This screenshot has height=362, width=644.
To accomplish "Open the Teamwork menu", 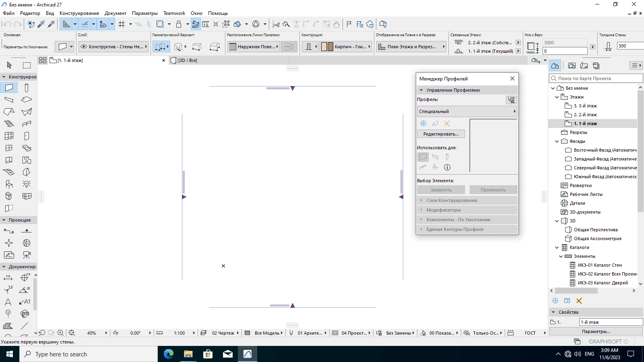I will (x=174, y=13).
